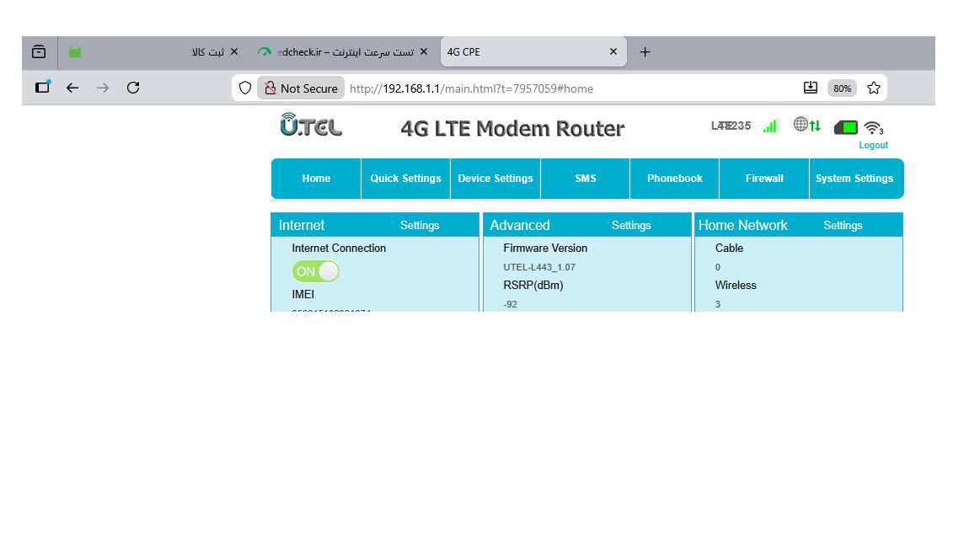This screenshot has width=980, height=551.
Task: Click the U.TEL logo
Action: [311, 126]
